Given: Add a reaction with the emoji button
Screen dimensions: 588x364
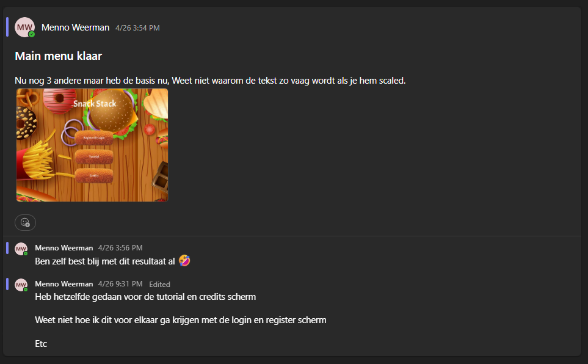Looking at the screenshot, I should [25, 222].
